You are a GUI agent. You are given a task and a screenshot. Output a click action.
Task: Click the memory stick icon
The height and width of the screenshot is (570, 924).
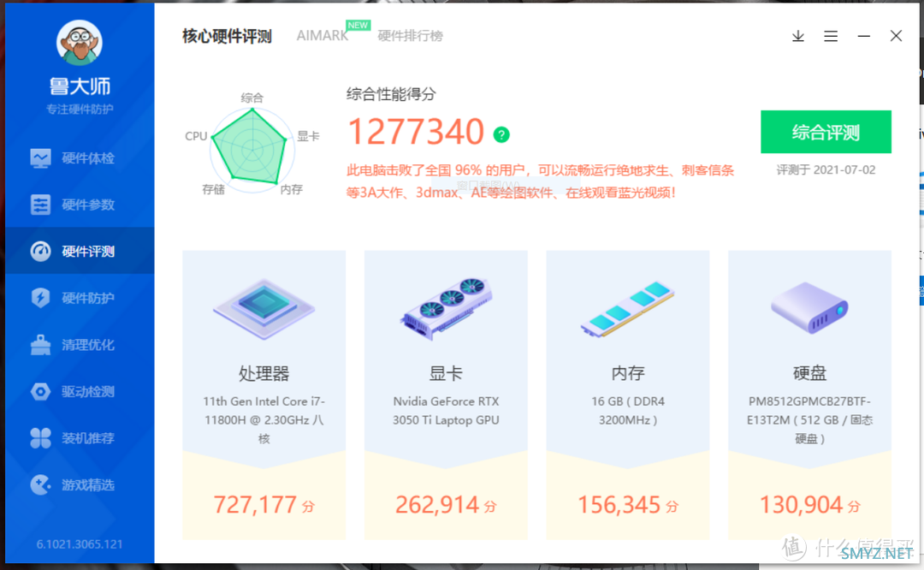[x=628, y=308]
